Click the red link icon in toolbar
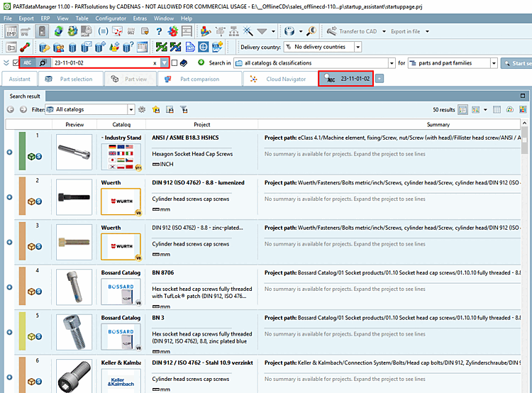 click(26, 47)
